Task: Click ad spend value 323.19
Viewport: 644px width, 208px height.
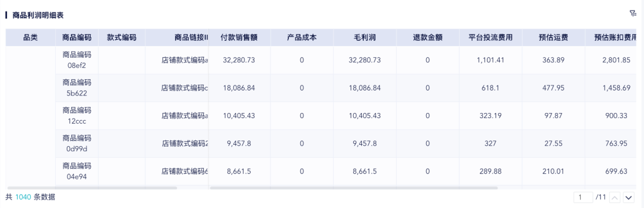Action: (x=491, y=116)
